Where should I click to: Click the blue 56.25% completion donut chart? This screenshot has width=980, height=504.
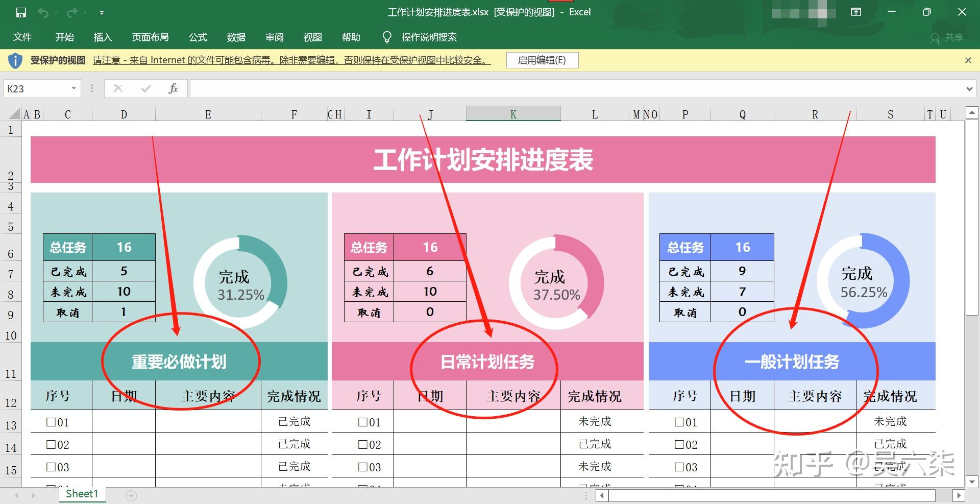[863, 281]
